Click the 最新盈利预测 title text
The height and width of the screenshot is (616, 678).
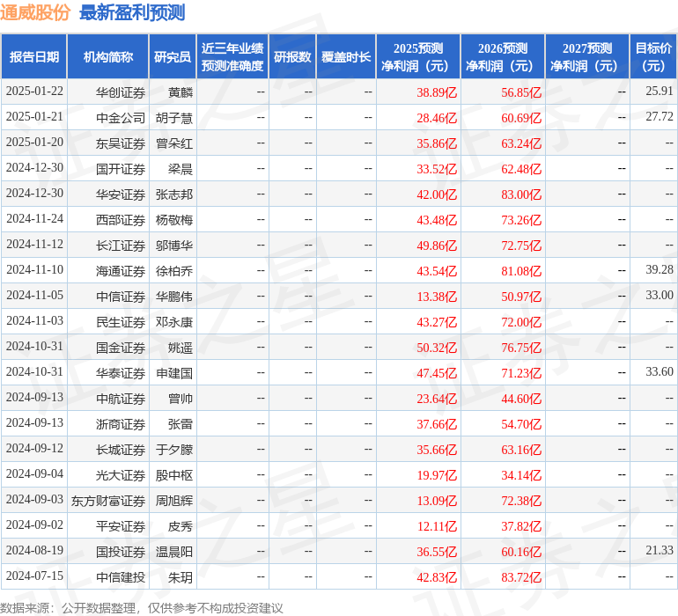coord(132,12)
